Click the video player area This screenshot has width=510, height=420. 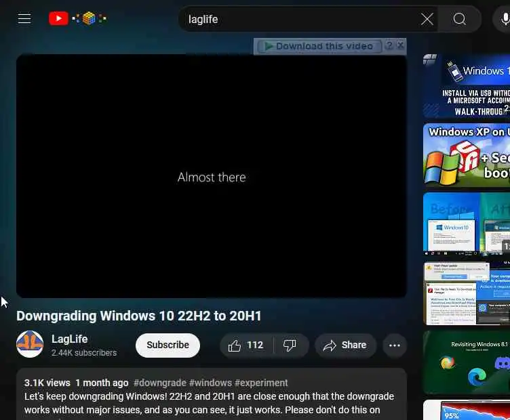[212, 176]
